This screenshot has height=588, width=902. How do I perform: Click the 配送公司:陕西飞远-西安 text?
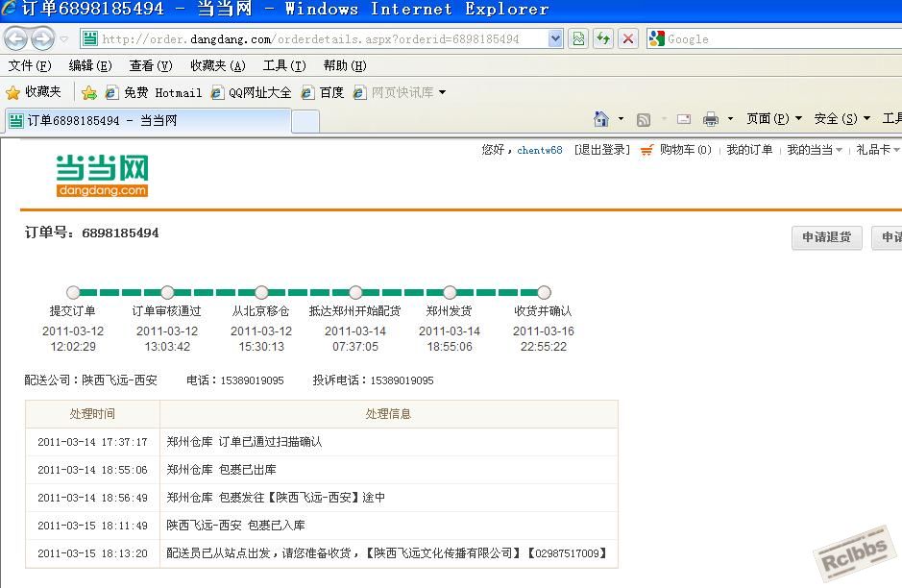(90, 380)
